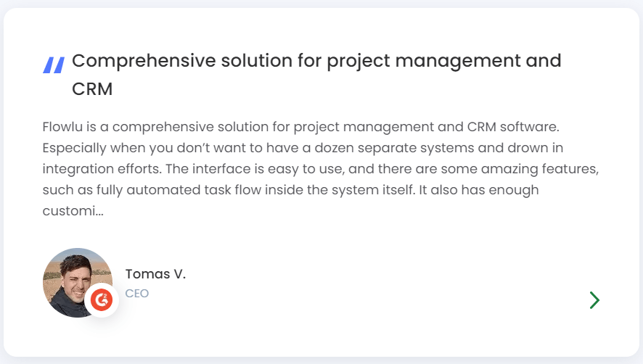This screenshot has height=364, width=643.
Task: Expand the truncated text ending 'customi...'
Action: 73,211
